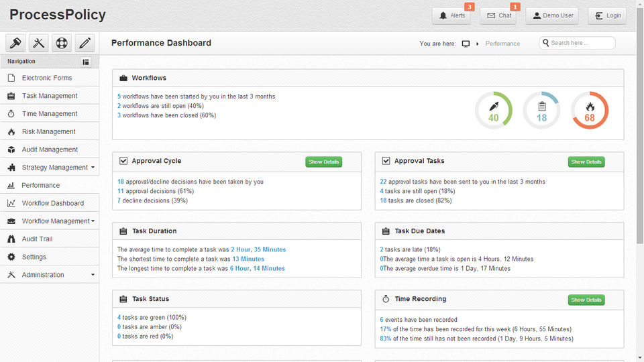Viewport: 644px width, 362px height.
Task: Click the wrench and screwdriver tools icon
Action: point(38,43)
